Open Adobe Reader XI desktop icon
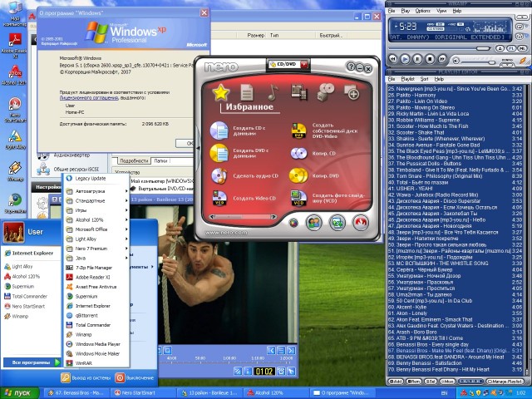This screenshot has height=399, width=532. tap(14, 46)
